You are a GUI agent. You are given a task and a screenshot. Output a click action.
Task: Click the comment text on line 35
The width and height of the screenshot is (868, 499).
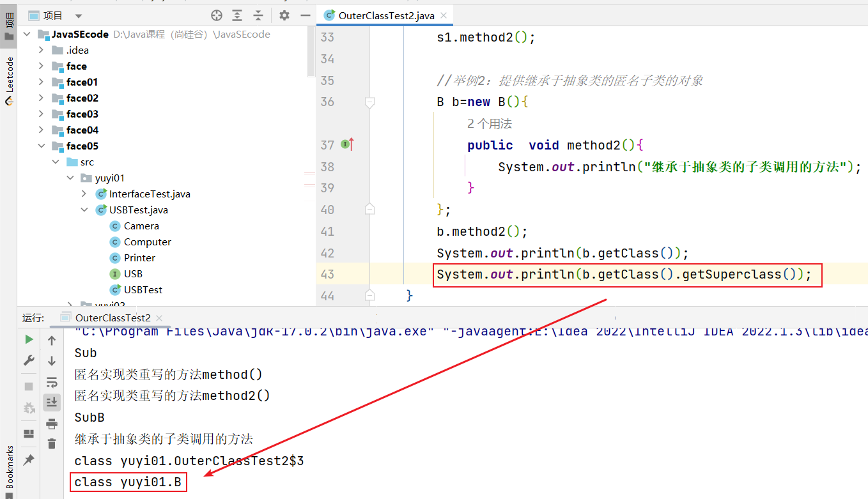click(x=570, y=81)
